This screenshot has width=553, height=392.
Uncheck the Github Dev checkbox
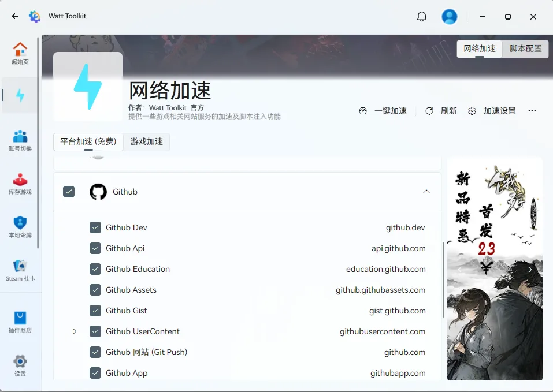coord(95,227)
